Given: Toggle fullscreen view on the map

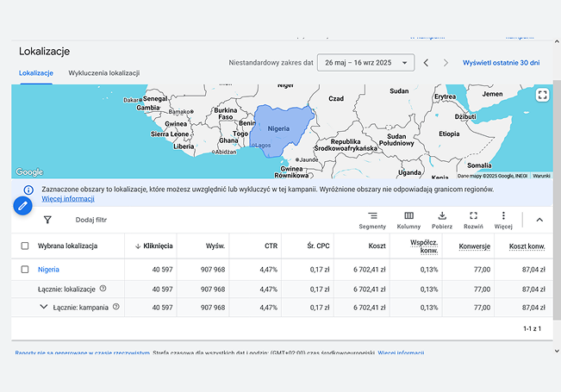Looking at the screenshot, I should coord(541,96).
